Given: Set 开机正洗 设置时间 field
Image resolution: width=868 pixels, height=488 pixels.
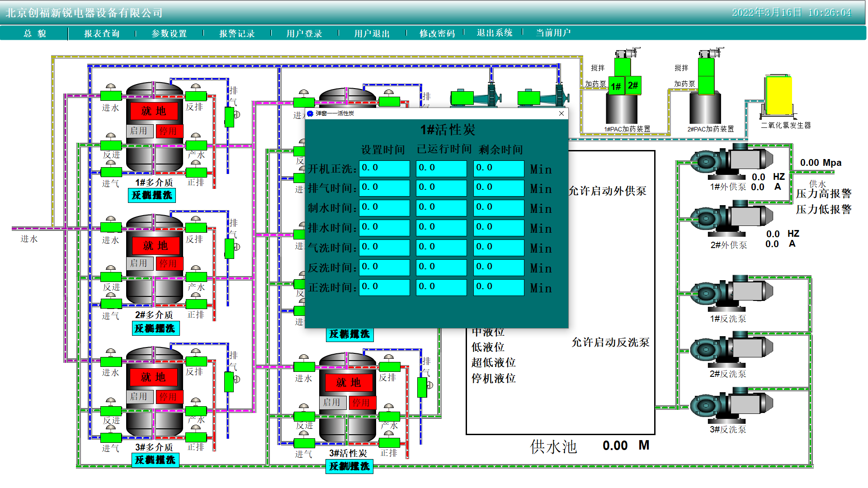Looking at the screenshot, I should pyautogui.click(x=384, y=169).
